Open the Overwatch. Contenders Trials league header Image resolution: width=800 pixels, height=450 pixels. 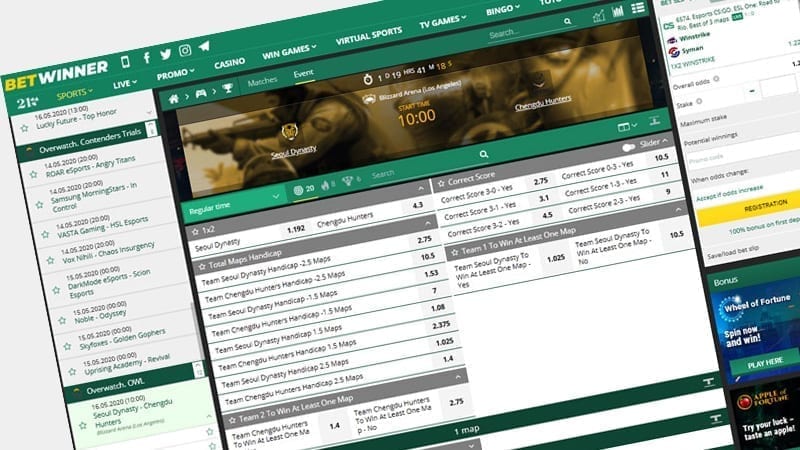tap(88, 142)
